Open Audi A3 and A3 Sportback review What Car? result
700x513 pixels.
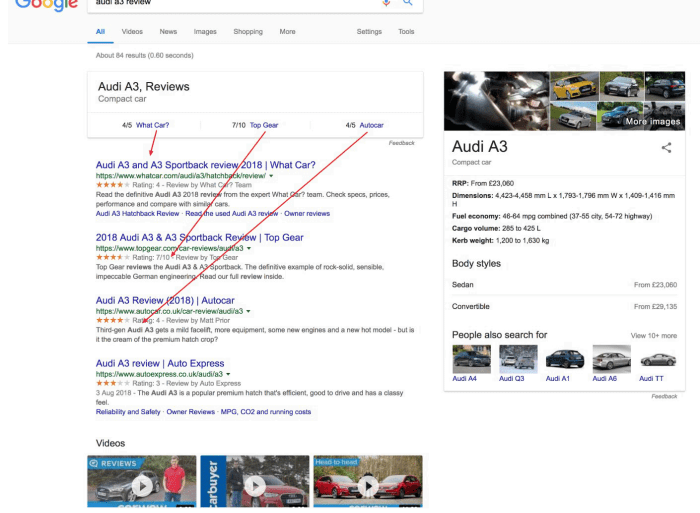click(205, 165)
